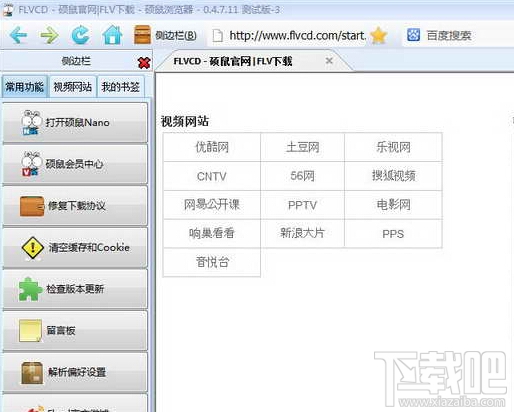514x412 pixels.
Task: Click the 百度搜索 search field
Action: (x=458, y=35)
